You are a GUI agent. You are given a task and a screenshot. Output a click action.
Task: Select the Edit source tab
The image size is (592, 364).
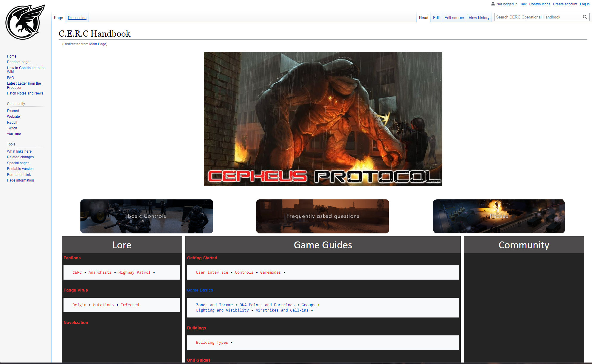click(x=454, y=18)
